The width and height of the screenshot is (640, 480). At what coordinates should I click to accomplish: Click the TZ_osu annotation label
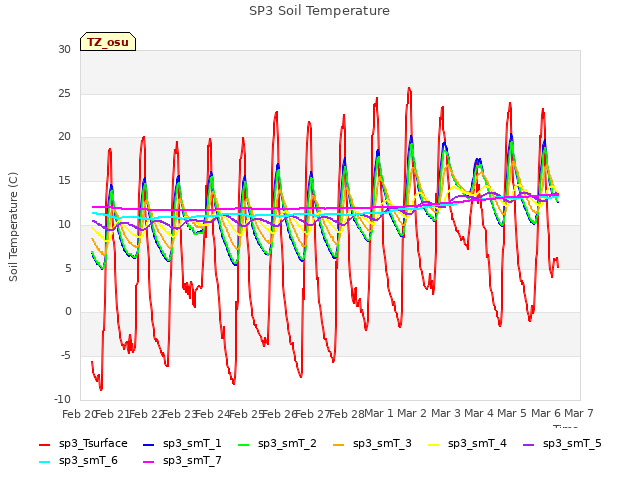click(x=108, y=42)
